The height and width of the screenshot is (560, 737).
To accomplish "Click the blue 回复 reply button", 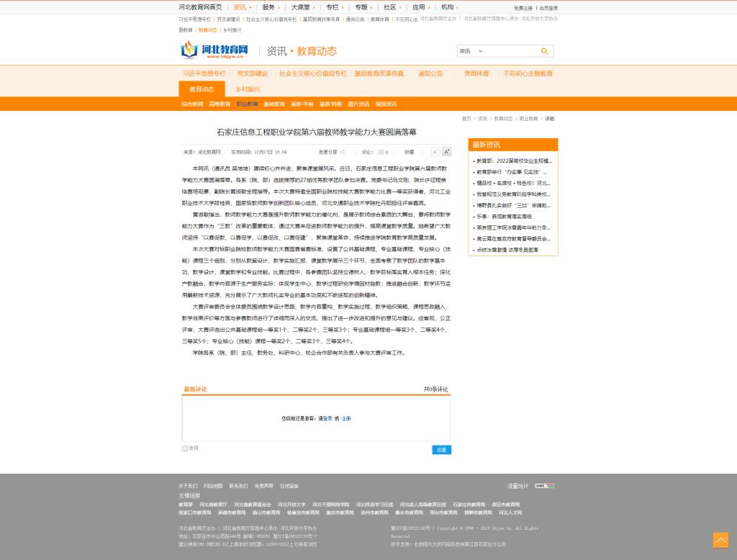I will (x=441, y=450).
